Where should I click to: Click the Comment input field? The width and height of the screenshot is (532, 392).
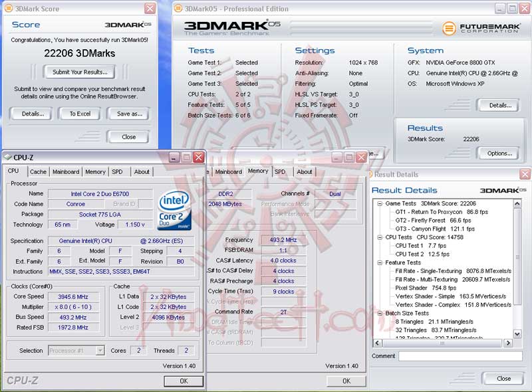460,356
